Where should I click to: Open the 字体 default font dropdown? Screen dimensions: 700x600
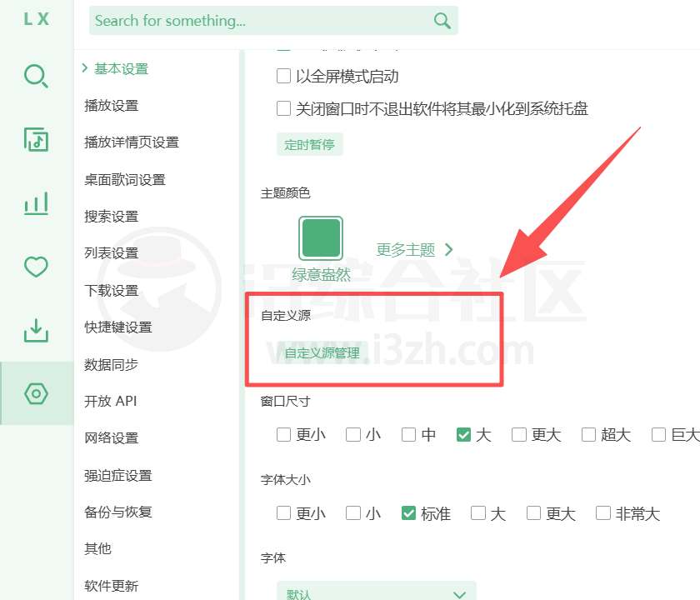pos(375,592)
